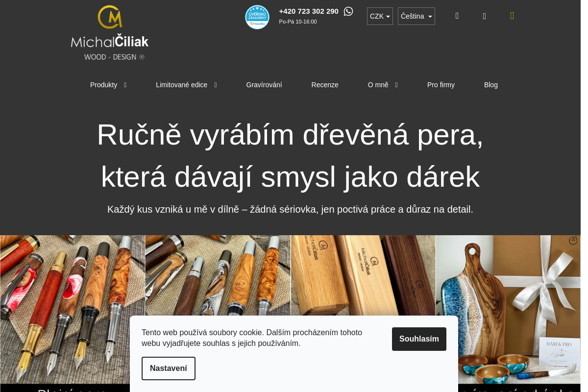
Task: Go to the Pro firmy page
Action: pos(441,85)
